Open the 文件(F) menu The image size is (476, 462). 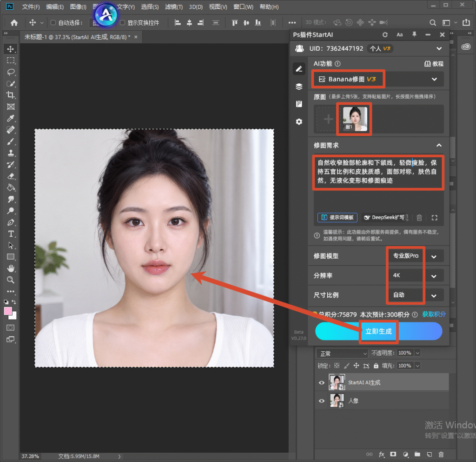pyautogui.click(x=31, y=7)
